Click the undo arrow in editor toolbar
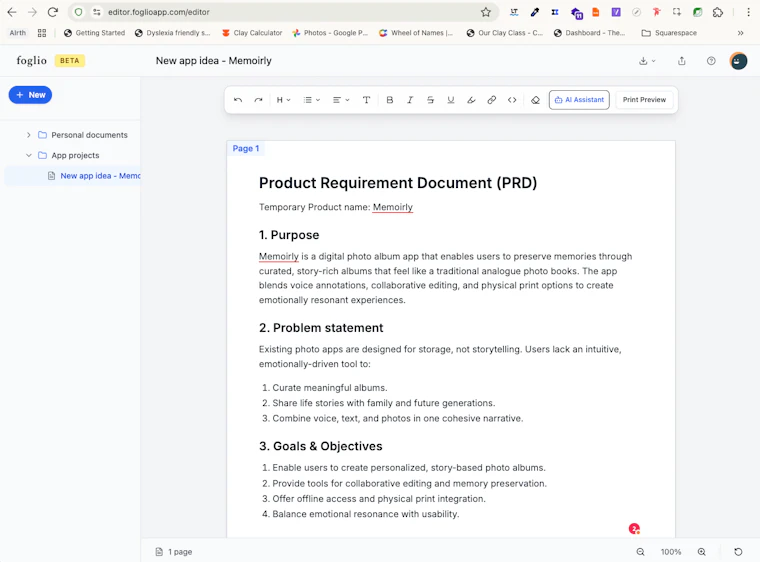The image size is (760, 562). [238, 100]
